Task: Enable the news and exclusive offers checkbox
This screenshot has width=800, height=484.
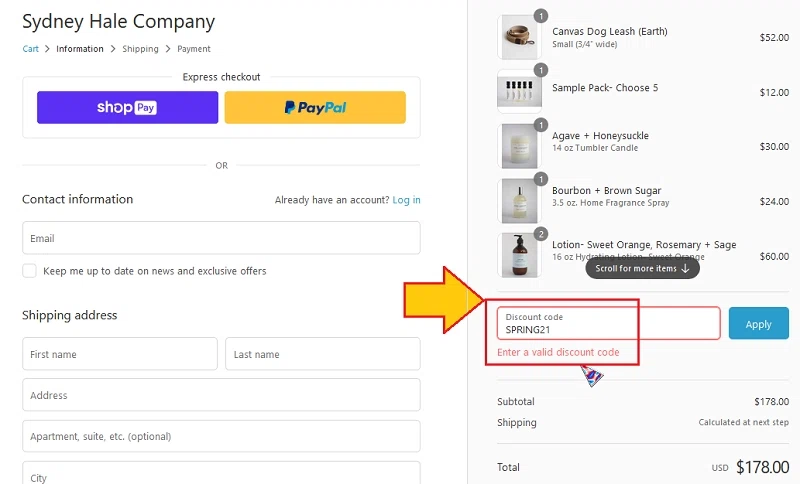Action: point(30,271)
